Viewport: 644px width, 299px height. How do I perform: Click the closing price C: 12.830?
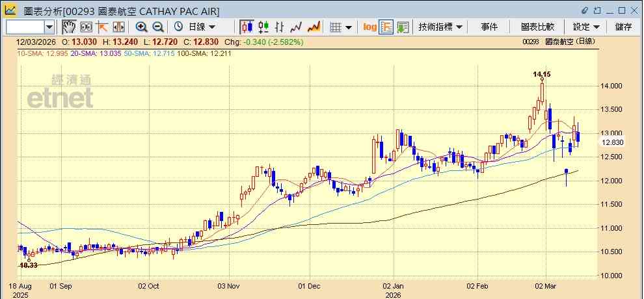(x=201, y=42)
